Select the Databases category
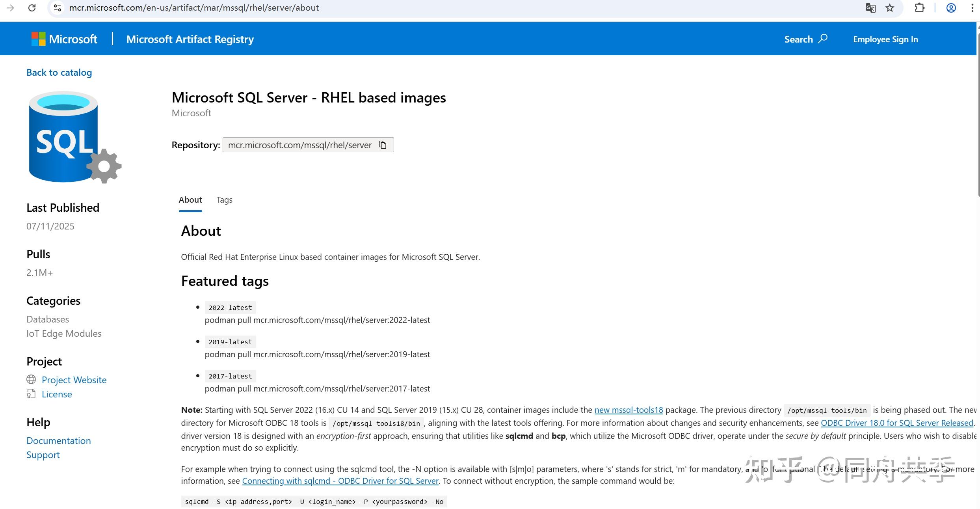The width and height of the screenshot is (980, 509). pyautogui.click(x=47, y=319)
